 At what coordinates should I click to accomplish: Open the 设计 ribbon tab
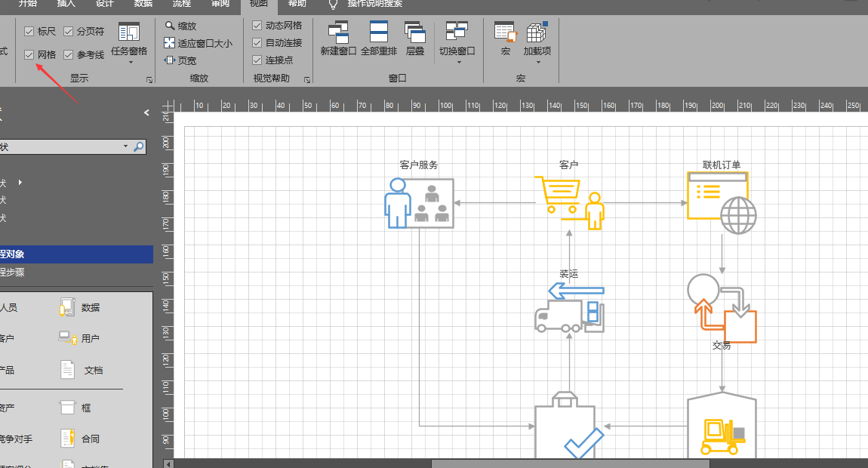click(x=103, y=3)
